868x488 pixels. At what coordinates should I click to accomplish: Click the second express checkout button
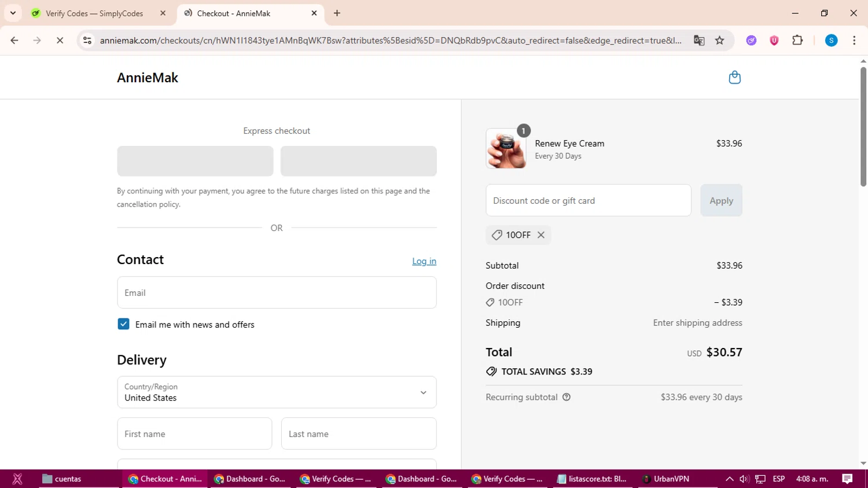pos(358,161)
